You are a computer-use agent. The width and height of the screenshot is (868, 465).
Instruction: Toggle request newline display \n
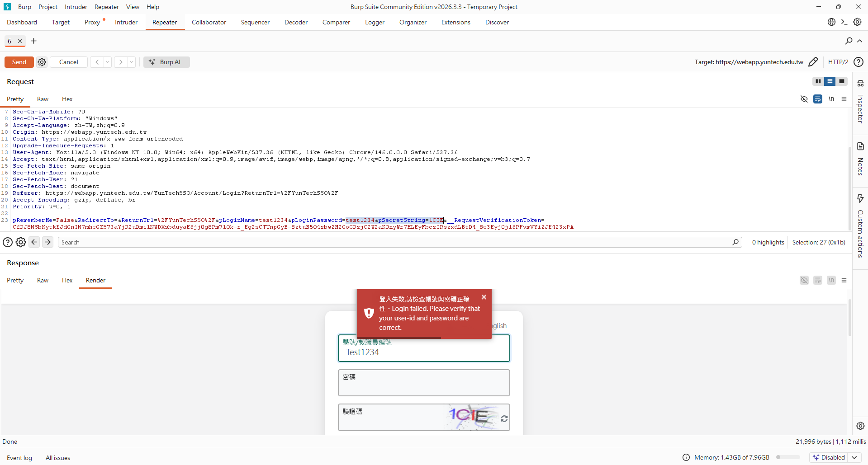(x=831, y=99)
